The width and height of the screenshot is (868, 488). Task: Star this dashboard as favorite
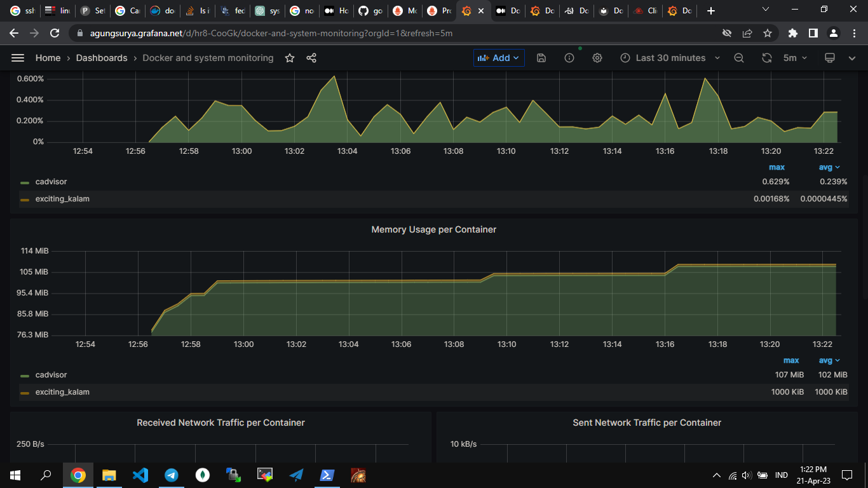(290, 58)
